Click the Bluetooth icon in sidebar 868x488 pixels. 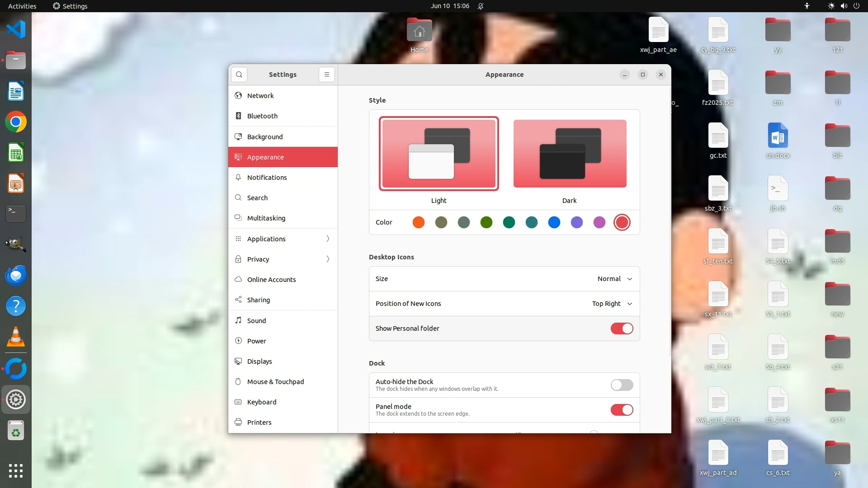click(238, 116)
